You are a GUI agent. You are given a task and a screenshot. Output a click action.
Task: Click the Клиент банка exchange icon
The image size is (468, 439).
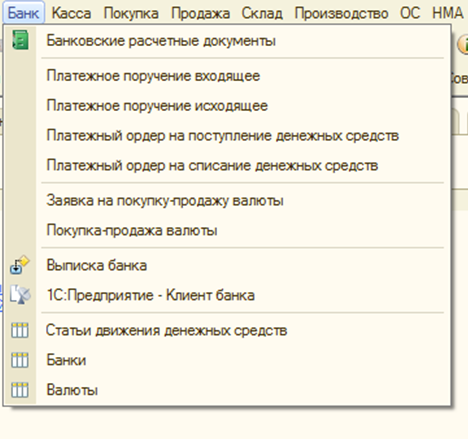(x=20, y=295)
